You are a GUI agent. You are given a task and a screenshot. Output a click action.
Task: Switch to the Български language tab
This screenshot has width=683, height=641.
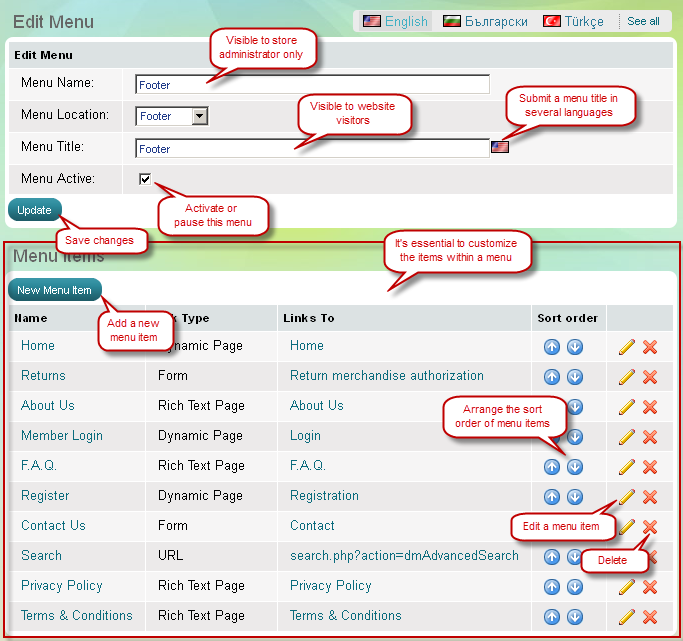[x=486, y=21]
